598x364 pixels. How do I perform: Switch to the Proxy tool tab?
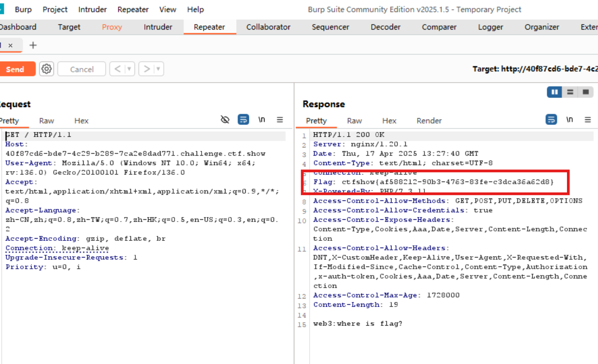pyautogui.click(x=112, y=27)
